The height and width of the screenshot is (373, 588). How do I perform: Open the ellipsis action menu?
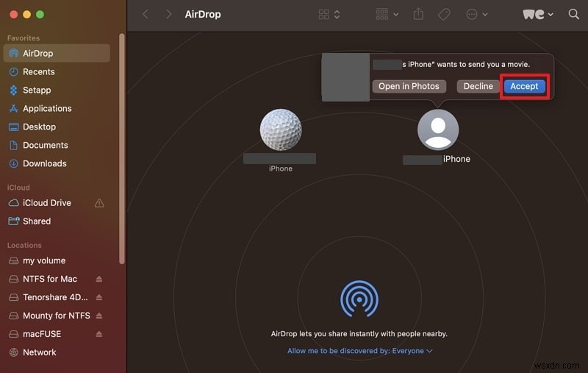[476, 14]
